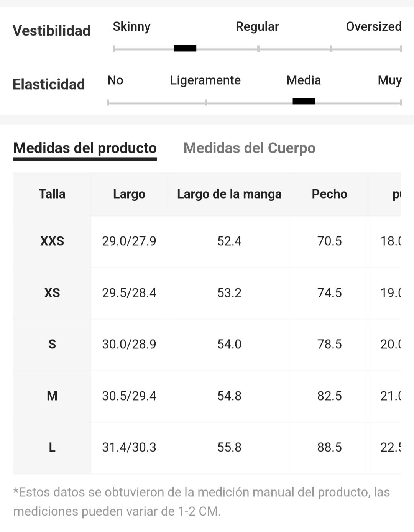Image resolution: width=414 pixels, height=532 pixels.
Task: Click the Pecho column header
Action: click(329, 194)
